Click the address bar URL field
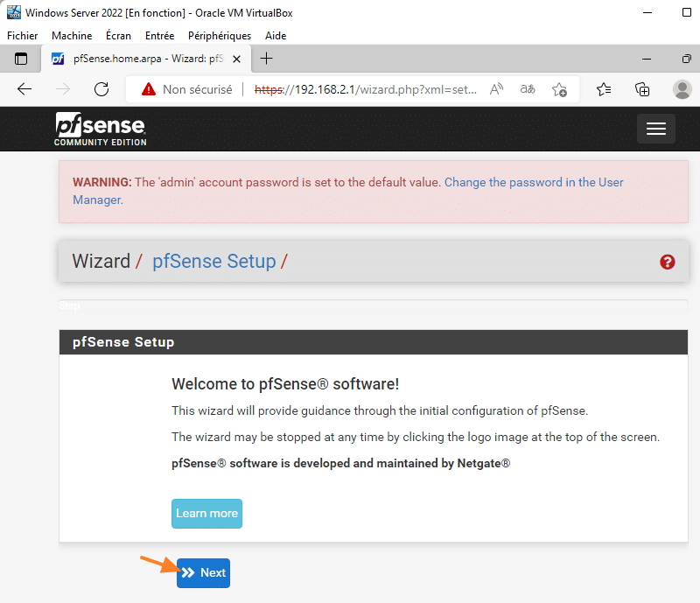The height and width of the screenshot is (603, 700). tap(366, 90)
